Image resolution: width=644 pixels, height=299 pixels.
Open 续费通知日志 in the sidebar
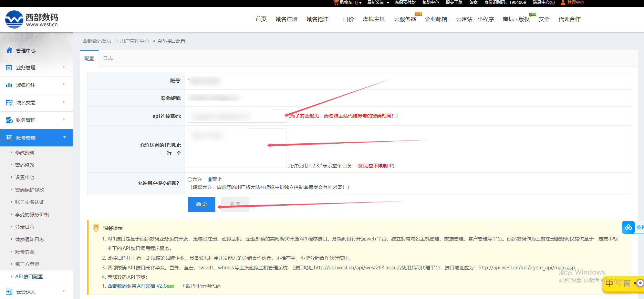point(30,239)
